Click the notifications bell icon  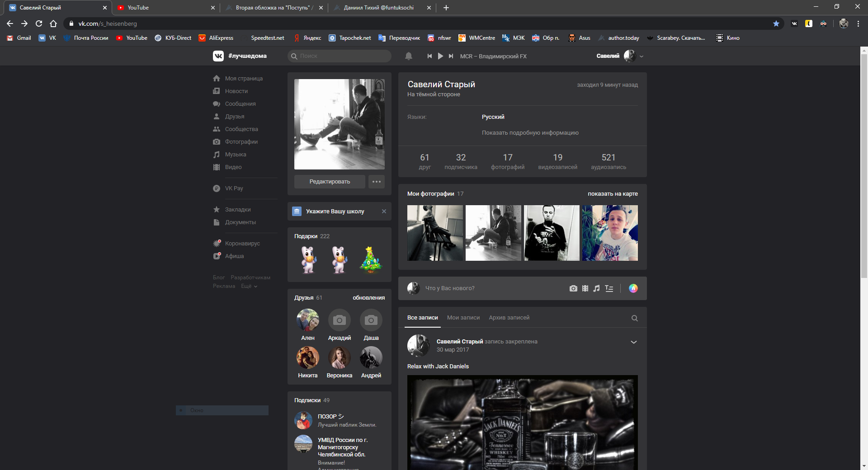pyautogui.click(x=408, y=56)
